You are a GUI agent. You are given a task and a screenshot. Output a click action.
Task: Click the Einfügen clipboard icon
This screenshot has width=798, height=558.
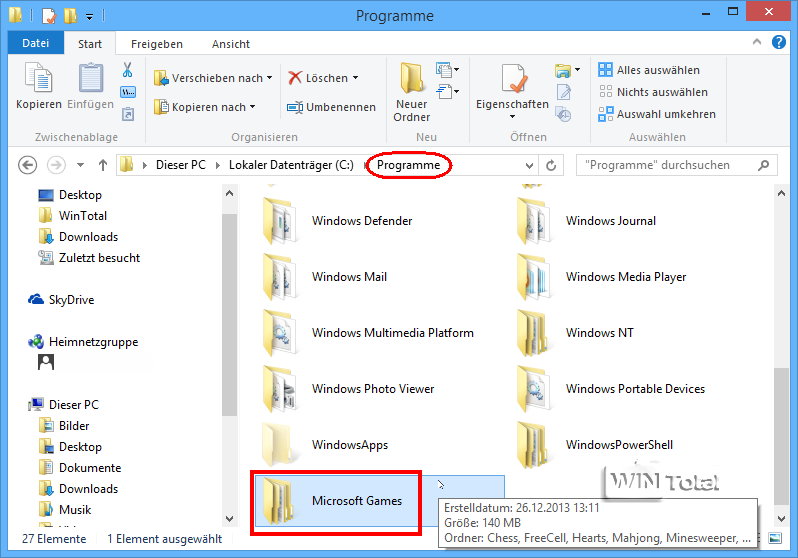coord(91,78)
